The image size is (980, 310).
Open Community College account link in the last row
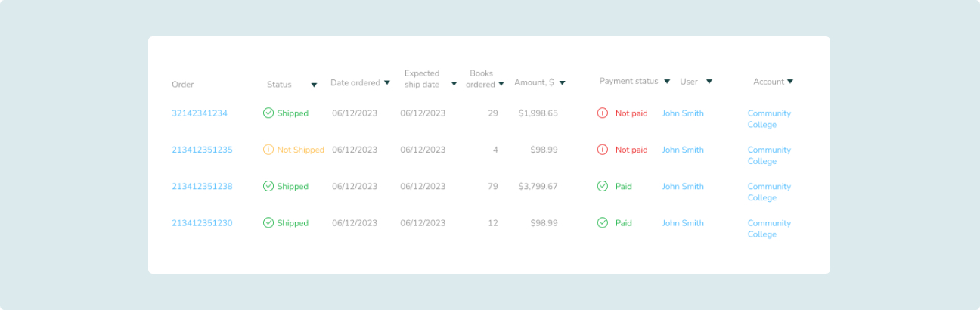tap(769, 228)
